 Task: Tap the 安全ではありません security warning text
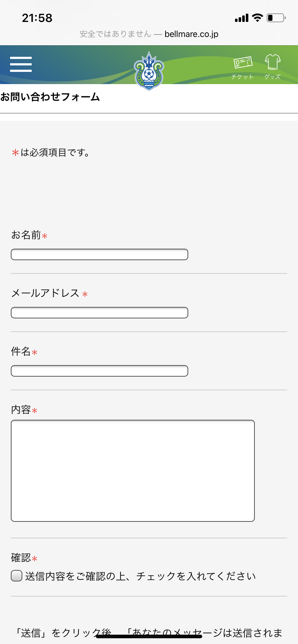tap(116, 34)
